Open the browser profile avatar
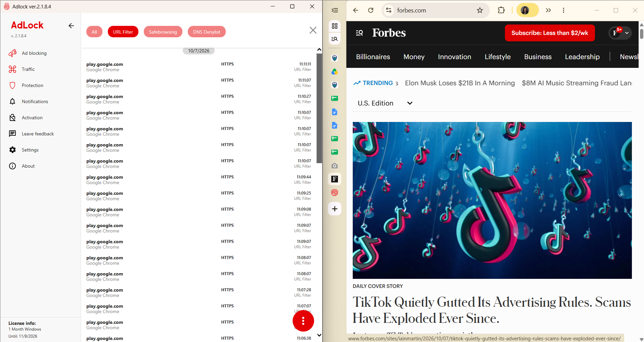Viewport: 644px width, 342px height. (525, 10)
